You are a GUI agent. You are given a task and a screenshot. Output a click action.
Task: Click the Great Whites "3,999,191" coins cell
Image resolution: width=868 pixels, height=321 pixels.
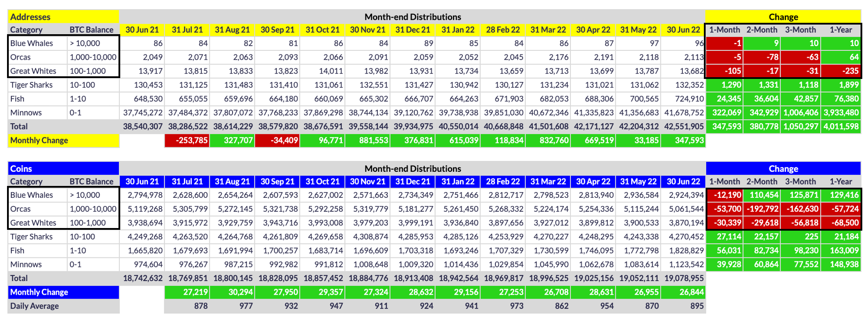pyautogui.click(x=413, y=223)
